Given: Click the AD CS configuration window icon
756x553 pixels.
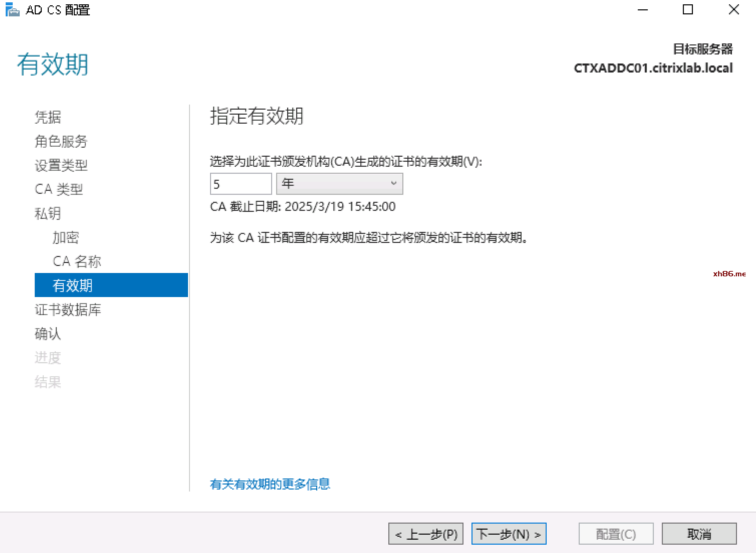Looking at the screenshot, I should [x=13, y=10].
